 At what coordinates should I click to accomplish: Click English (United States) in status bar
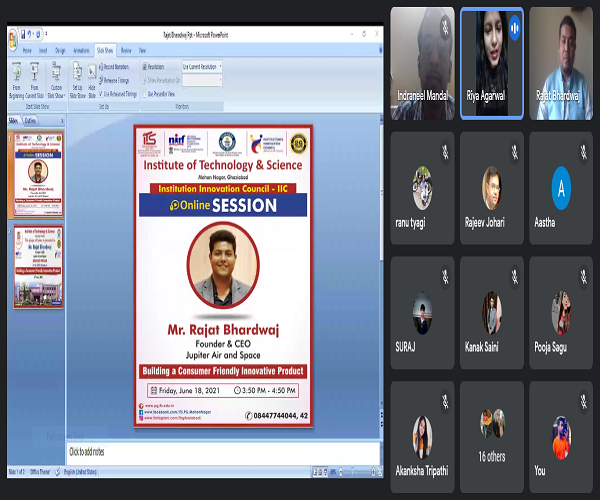click(80, 472)
